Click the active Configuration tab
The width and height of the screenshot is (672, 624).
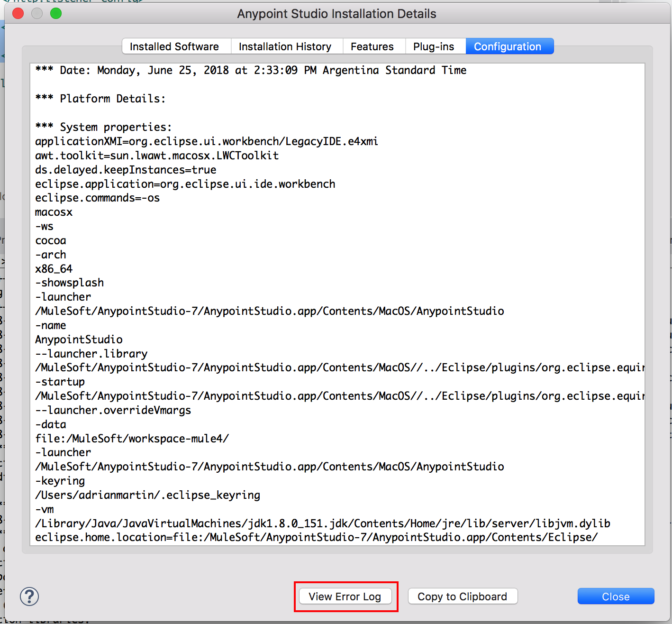(509, 46)
